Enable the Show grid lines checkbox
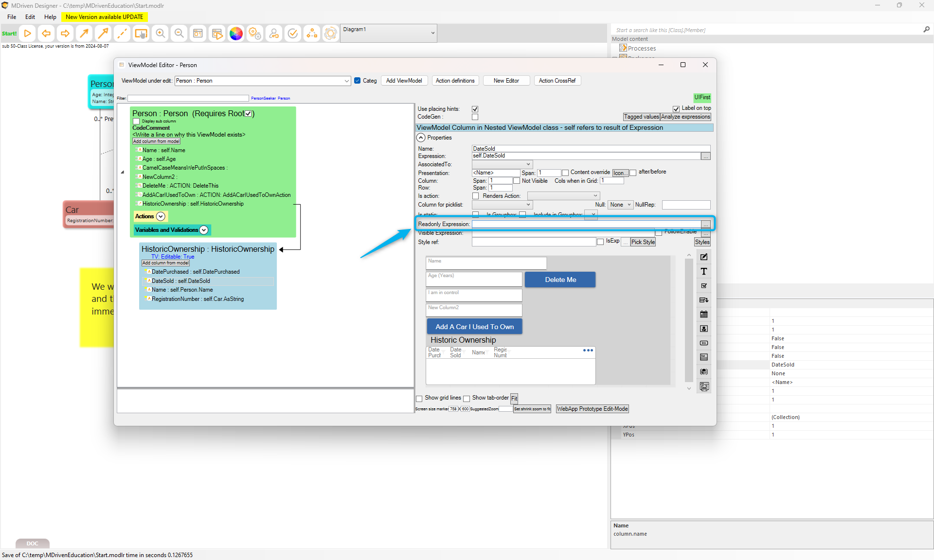 (419, 399)
